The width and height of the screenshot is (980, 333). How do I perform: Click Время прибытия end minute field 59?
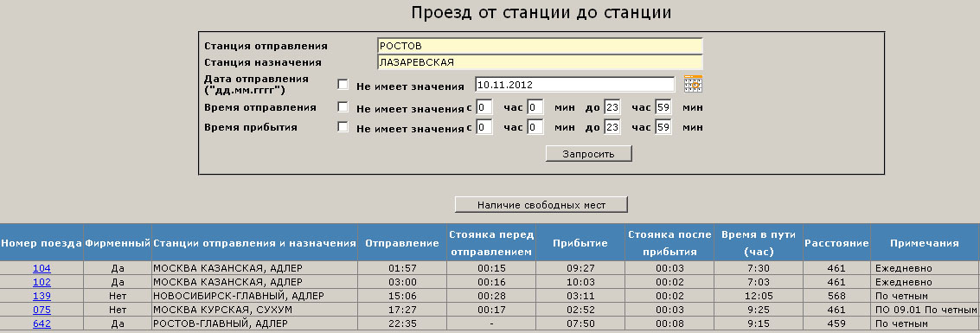(663, 127)
